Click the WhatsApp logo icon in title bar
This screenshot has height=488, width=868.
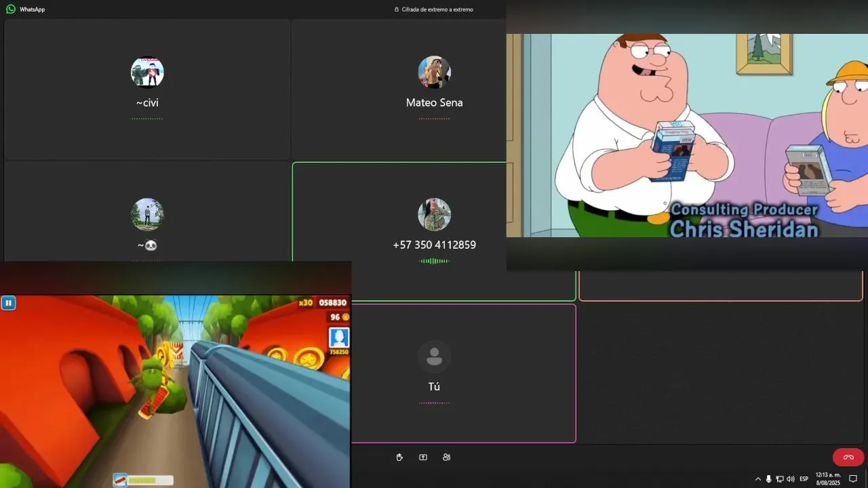coord(10,9)
